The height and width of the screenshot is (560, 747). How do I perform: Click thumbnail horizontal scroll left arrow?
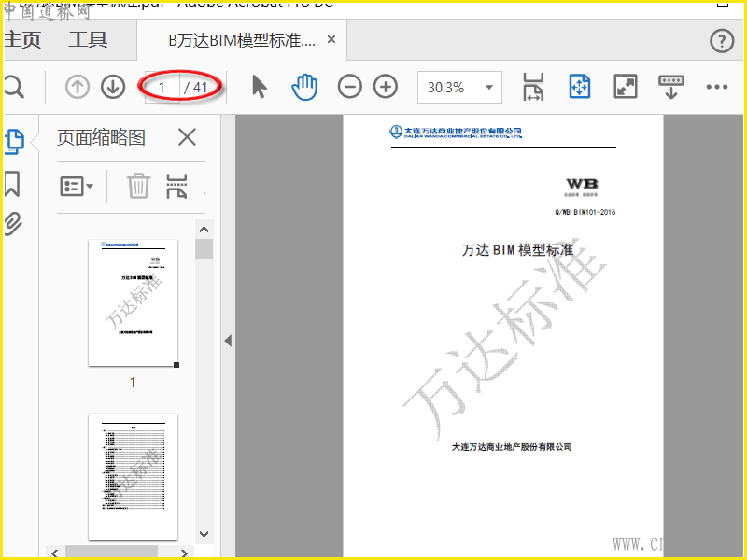click(55, 553)
